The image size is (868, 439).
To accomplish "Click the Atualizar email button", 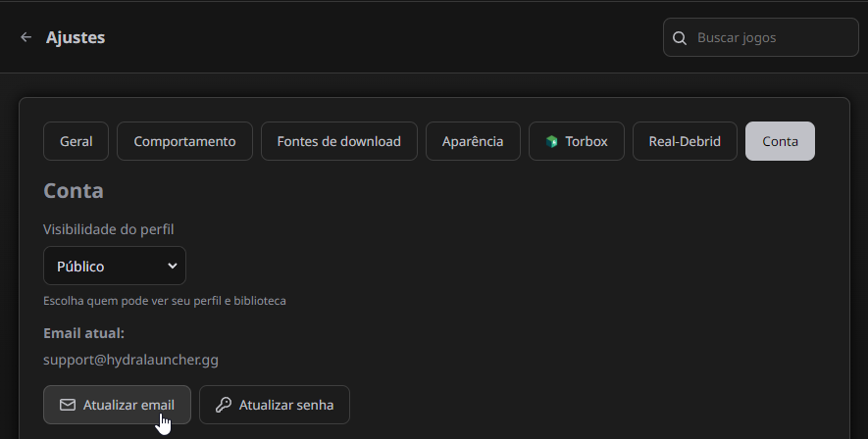I will pos(117,405).
